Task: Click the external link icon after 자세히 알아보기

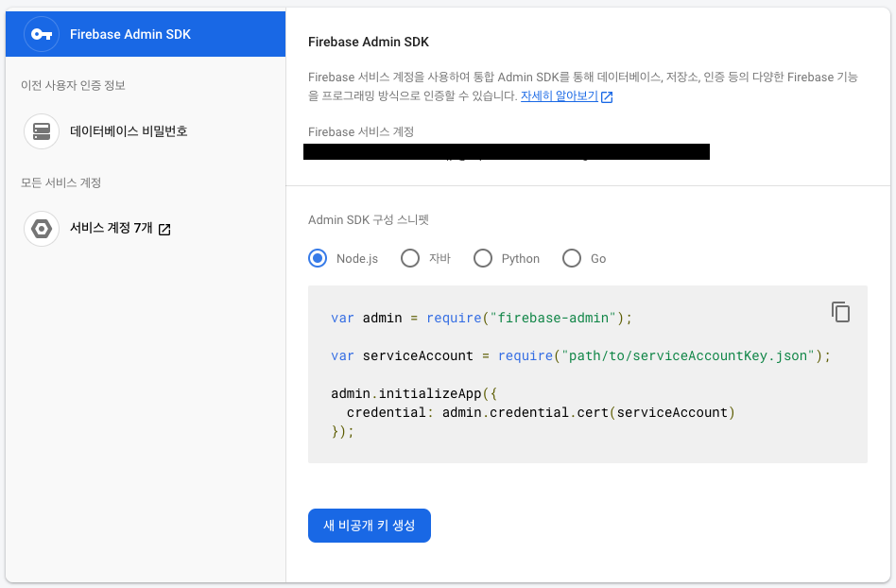Action: point(607,97)
